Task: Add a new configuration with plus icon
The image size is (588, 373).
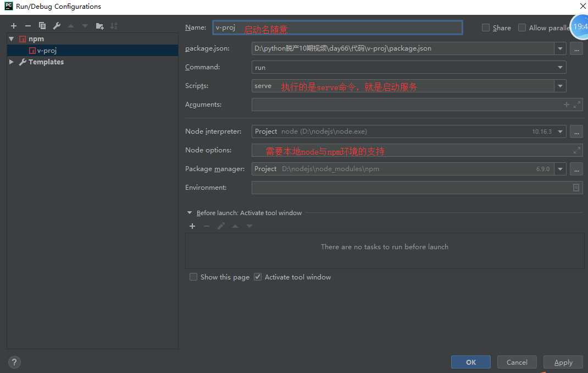Action: [14, 26]
